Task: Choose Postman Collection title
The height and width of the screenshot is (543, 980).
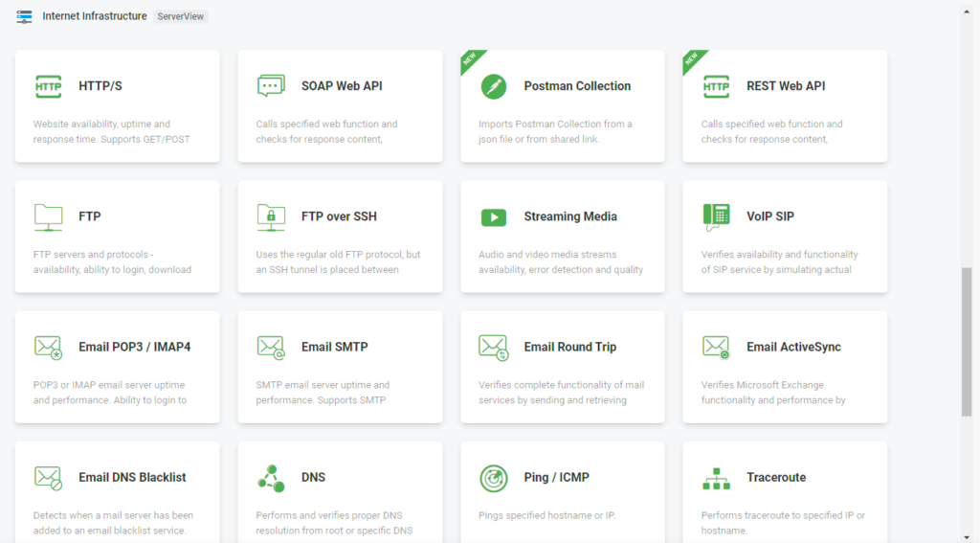Action: coord(577,86)
